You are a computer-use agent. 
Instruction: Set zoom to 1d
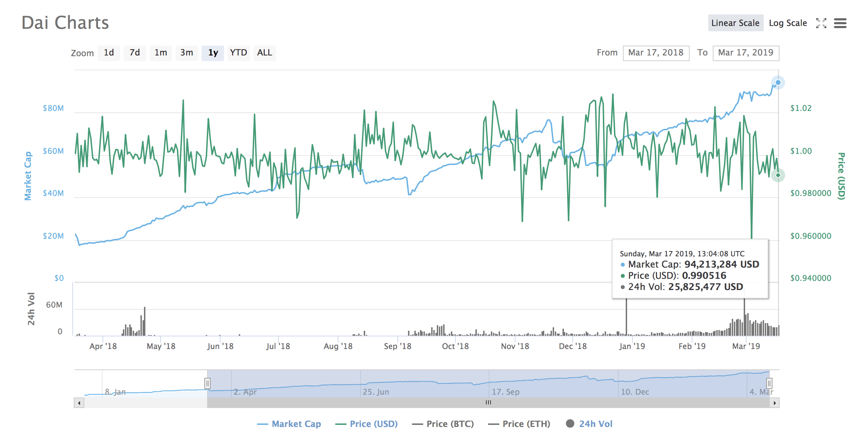109,53
